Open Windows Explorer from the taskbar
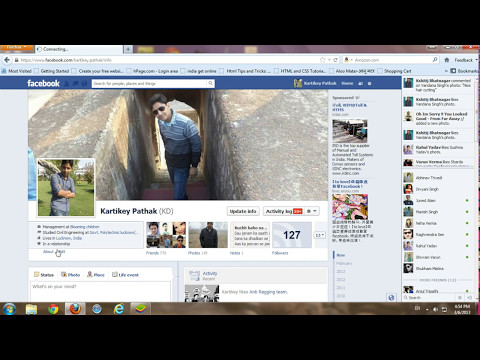 click(x=31, y=309)
